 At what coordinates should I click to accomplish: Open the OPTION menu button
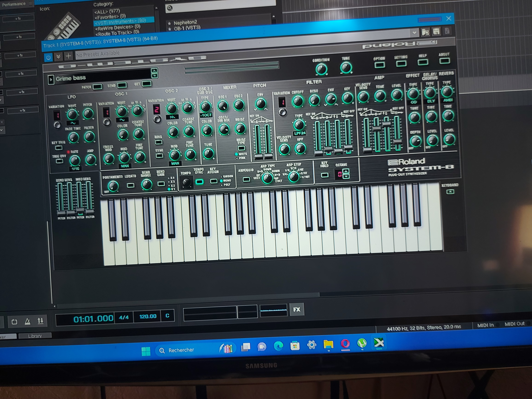[380, 65]
